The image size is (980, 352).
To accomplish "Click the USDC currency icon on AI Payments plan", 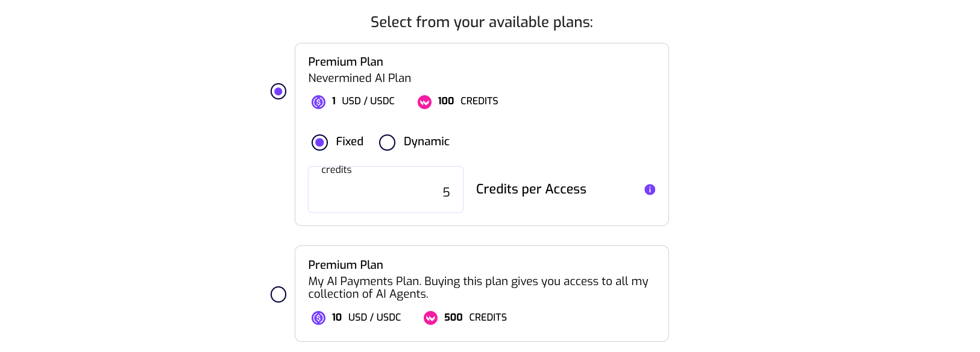I will point(318,318).
